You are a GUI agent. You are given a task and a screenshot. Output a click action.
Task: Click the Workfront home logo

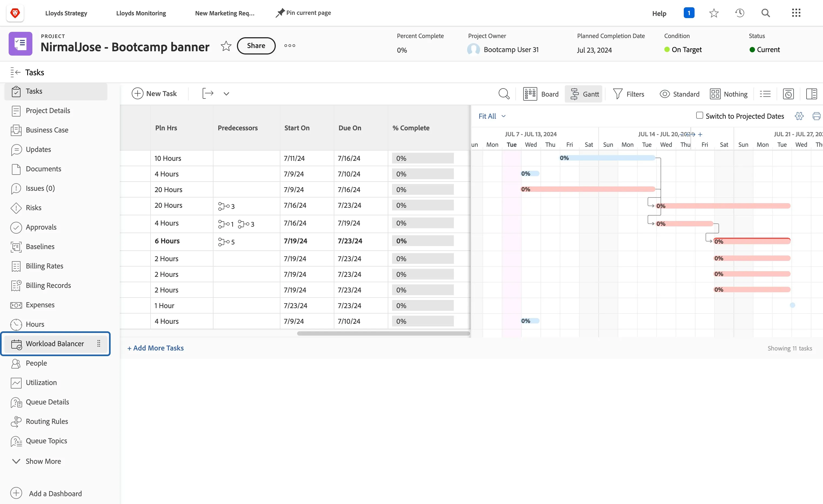(15, 13)
